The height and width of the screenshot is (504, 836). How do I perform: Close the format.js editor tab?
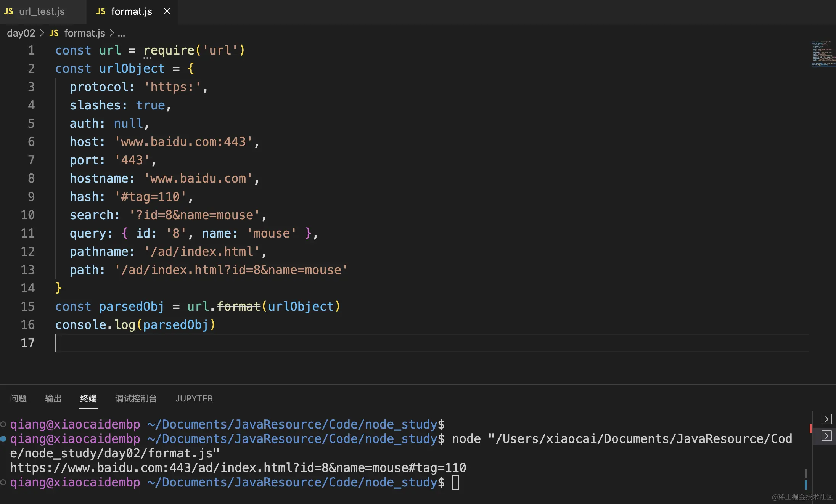click(x=167, y=11)
